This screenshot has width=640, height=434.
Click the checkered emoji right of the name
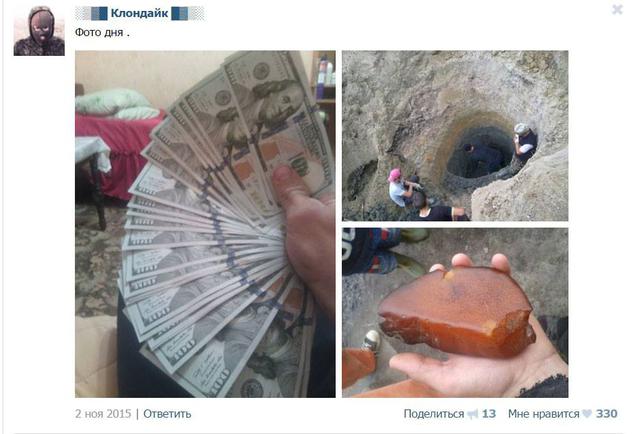pyautogui.click(x=196, y=13)
